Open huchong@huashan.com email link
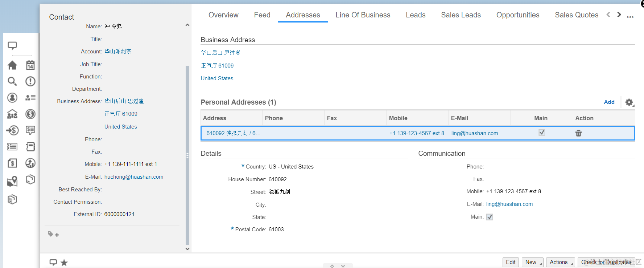The width and height of the screenshot is (644, 268). pos(134,177)
